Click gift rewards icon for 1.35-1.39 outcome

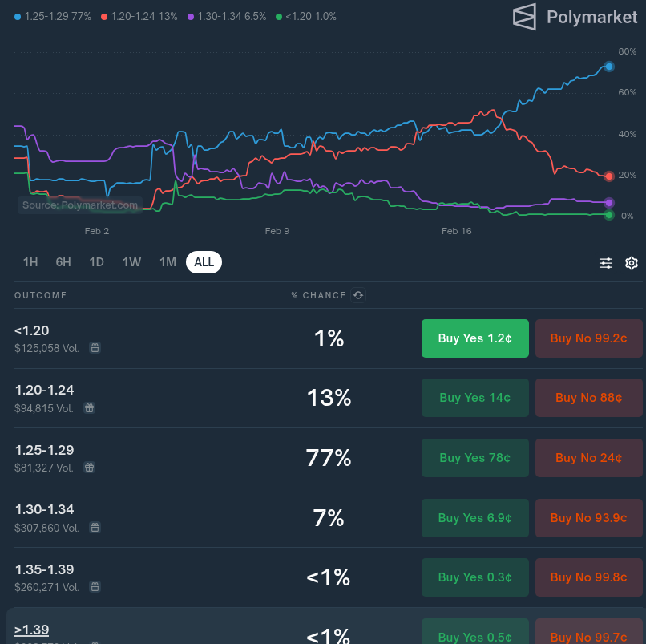pyautogui.click(x=95, y=587)
